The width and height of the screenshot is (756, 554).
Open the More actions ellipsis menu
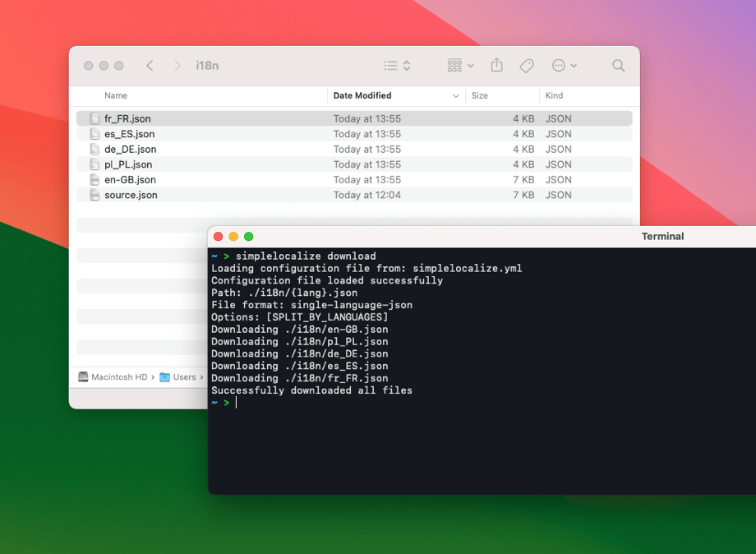coord(564,66)
